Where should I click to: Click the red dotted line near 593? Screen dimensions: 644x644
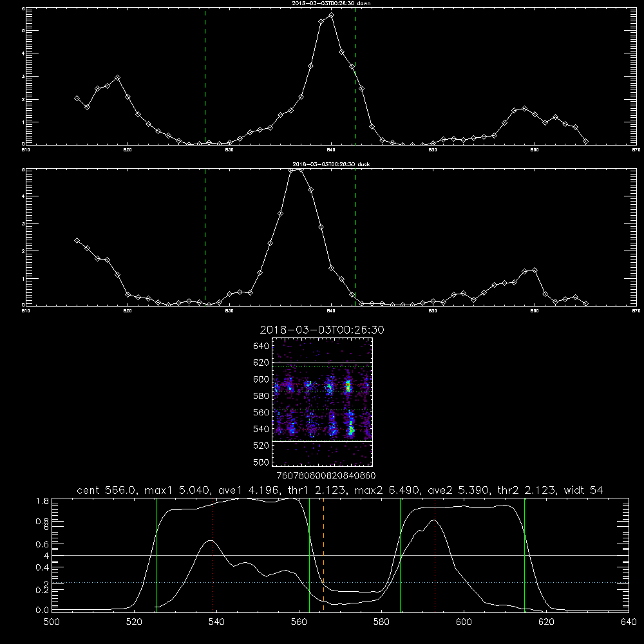435,554
